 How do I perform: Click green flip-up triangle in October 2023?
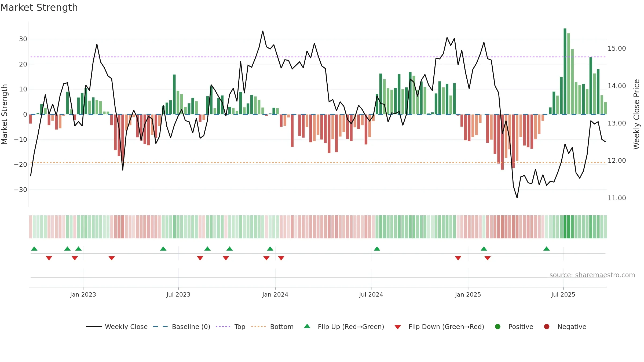tap(229, 249)
